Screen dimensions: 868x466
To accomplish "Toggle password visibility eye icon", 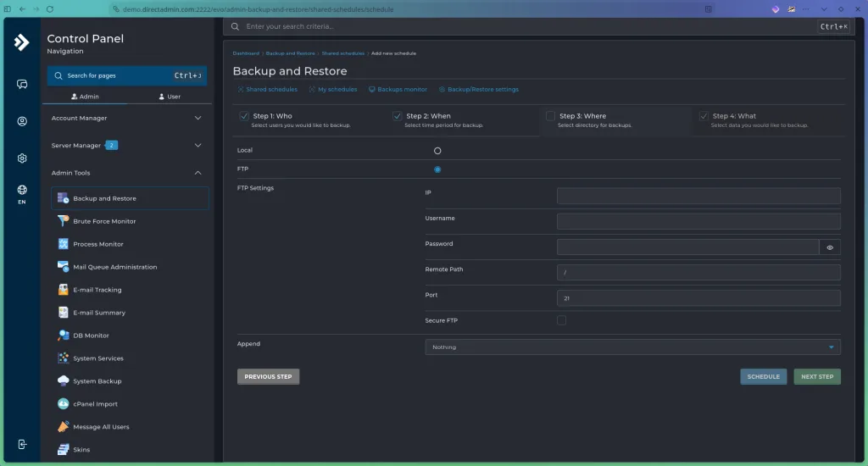I will tap(830, 247).
